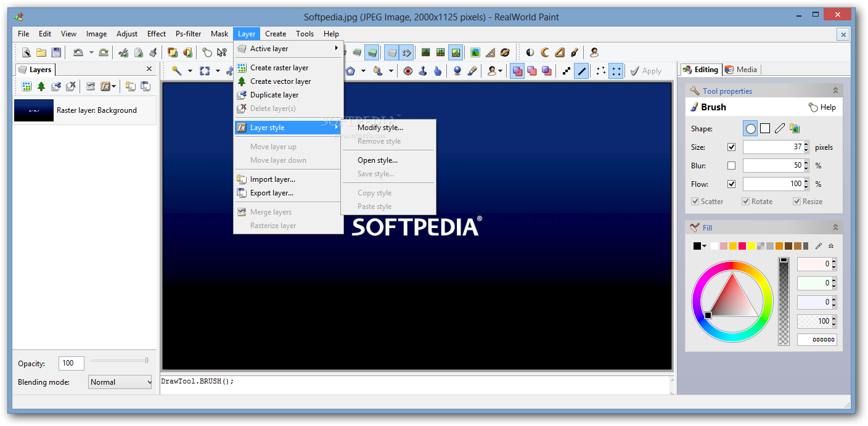This screenshot has height=426, width=868.
Task: Add vector layer tree icon in Layers panel
Action: tap(41, 86)
